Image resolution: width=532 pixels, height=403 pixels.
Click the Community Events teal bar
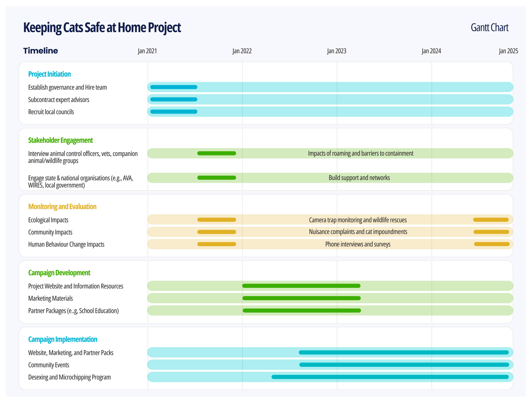point(404,365)
